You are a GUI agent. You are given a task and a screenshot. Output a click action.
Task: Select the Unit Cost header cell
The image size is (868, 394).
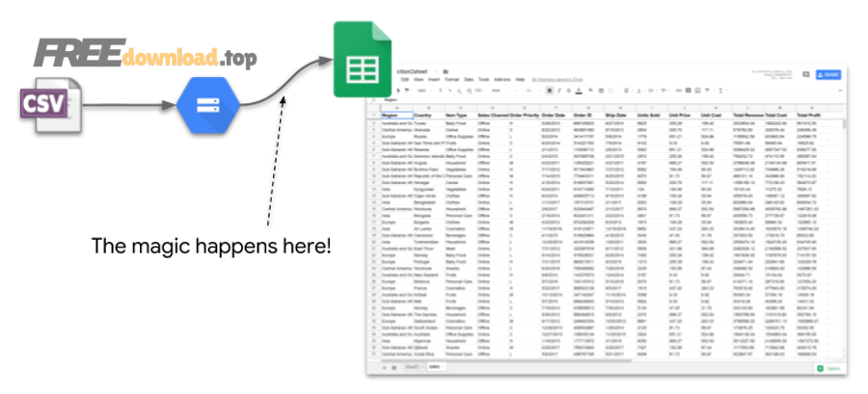tap(717, 115)
